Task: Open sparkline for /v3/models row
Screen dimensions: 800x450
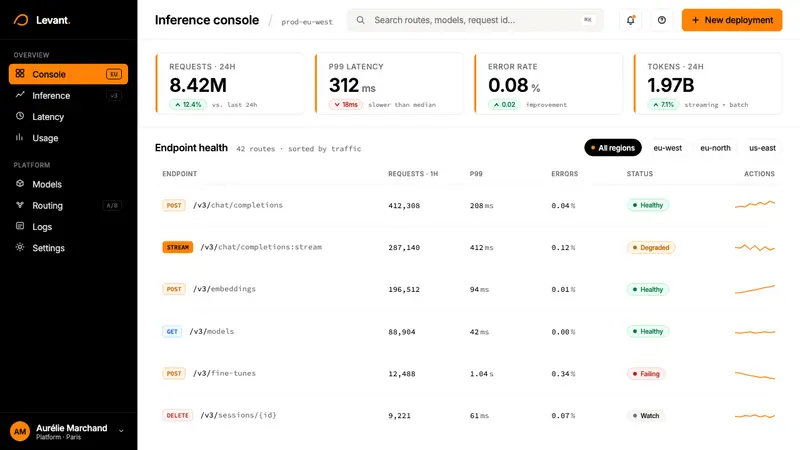Action: (755, 332)
